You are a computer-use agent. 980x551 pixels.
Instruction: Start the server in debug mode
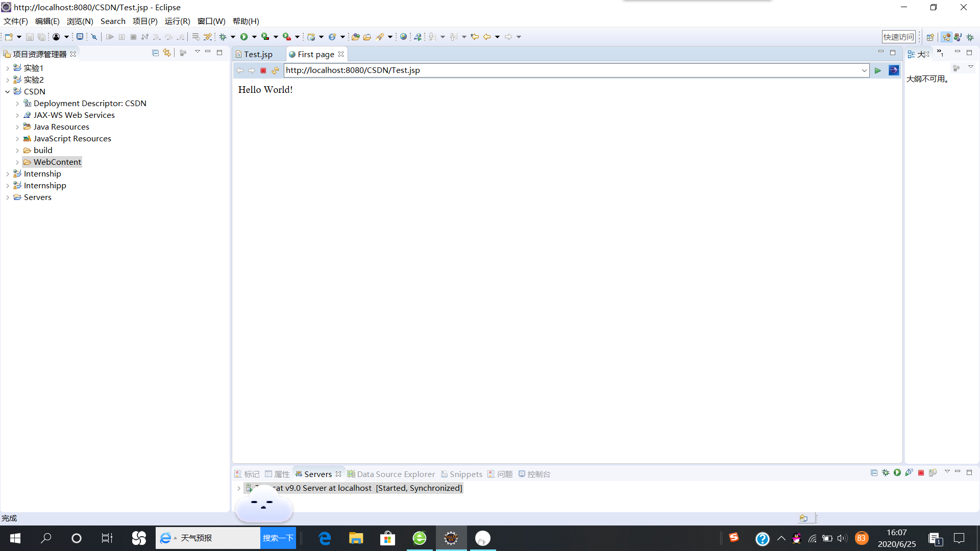click(886, 473)
